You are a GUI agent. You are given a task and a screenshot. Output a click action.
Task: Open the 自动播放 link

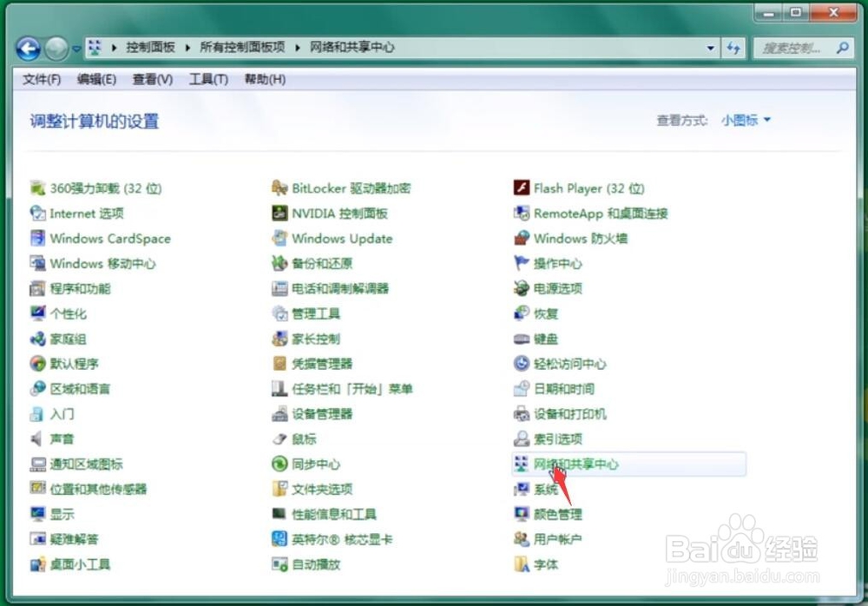pos(316,564)
